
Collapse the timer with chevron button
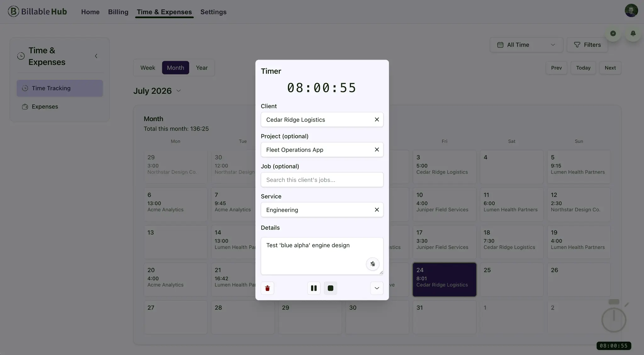click(377, 288)
